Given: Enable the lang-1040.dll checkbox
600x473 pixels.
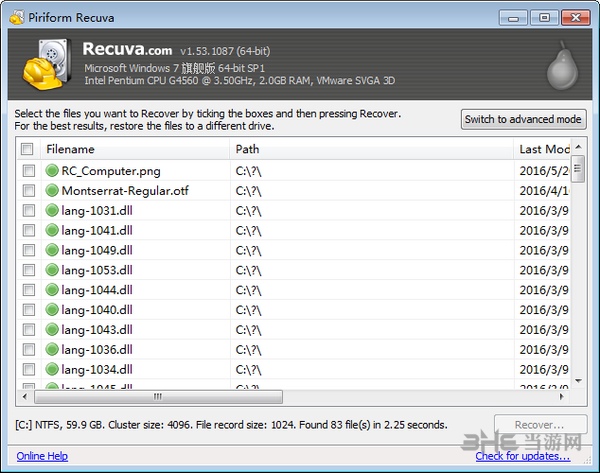Looking at the screenshot, I should pyautogui.click(x=29, y=310).
